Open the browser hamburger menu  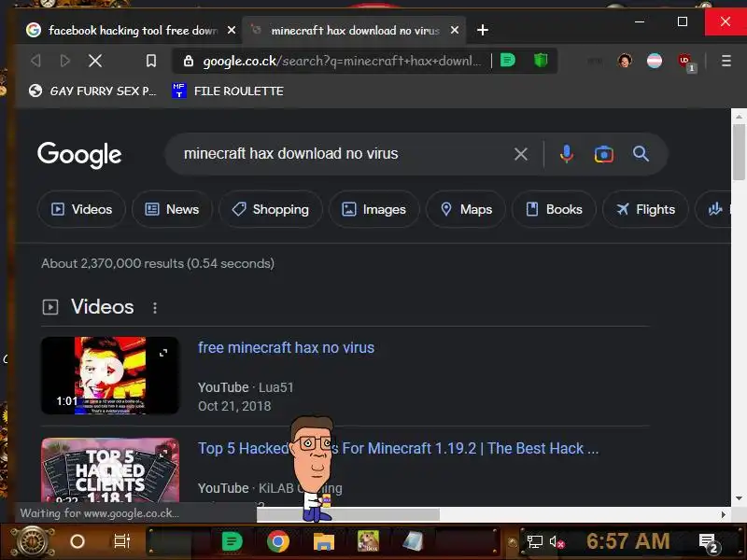click(726, 61)
